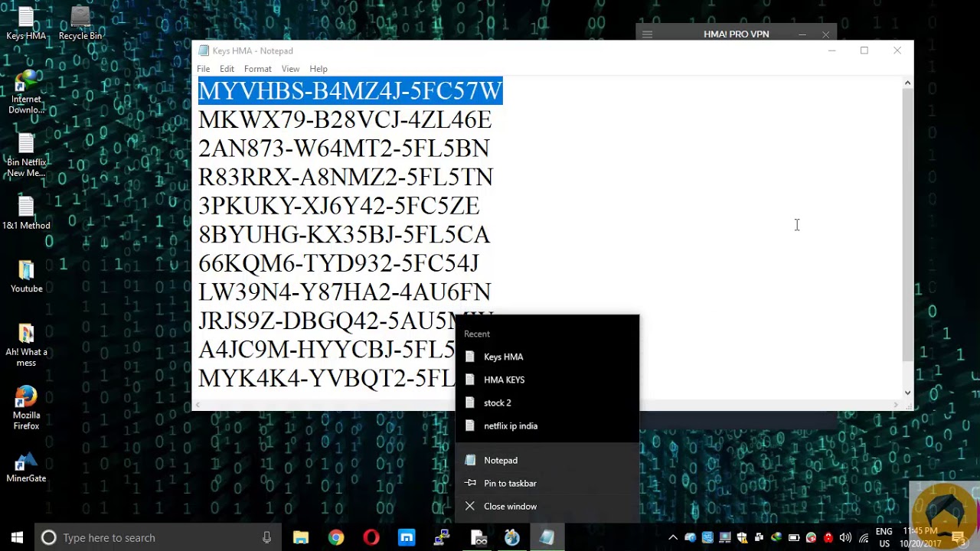Open Google Chrome from the taskbar

tap(336, 537)
